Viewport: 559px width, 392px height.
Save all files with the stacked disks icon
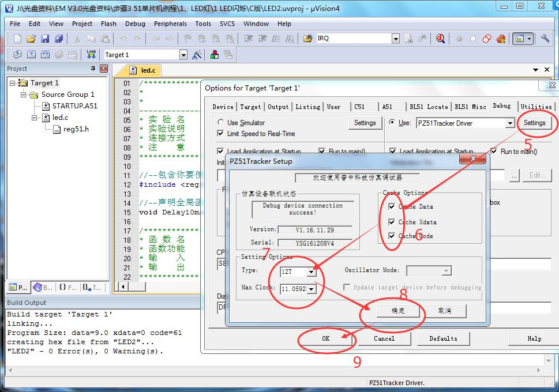[59, 38]
